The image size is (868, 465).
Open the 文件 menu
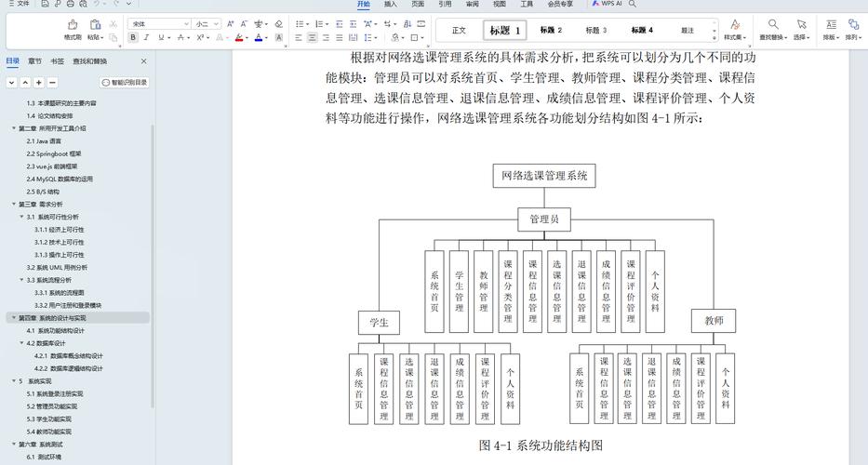coord(20,4)
